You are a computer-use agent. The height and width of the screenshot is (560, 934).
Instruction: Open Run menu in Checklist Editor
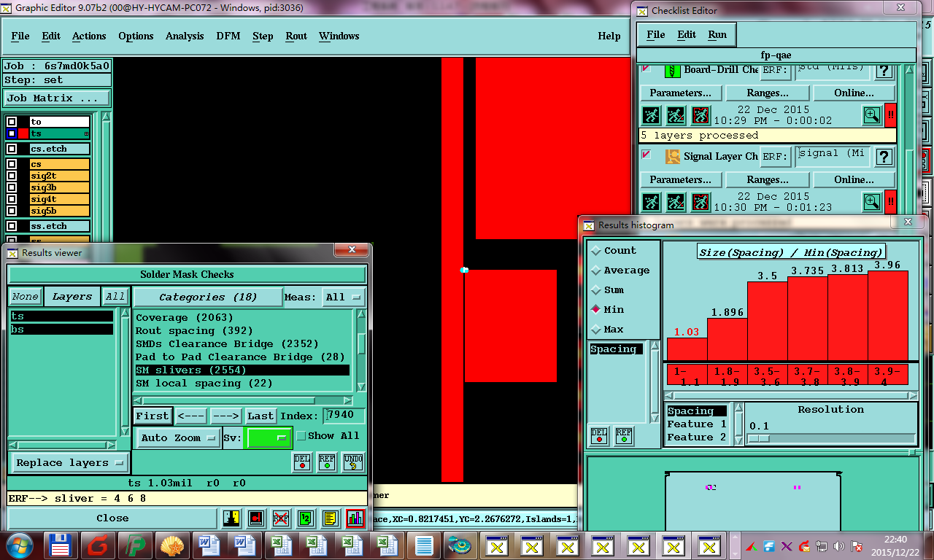717,34
